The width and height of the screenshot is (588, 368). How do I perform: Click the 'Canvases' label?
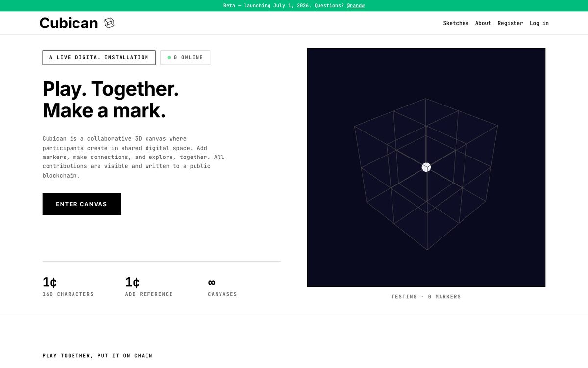[x=222, y=294]
